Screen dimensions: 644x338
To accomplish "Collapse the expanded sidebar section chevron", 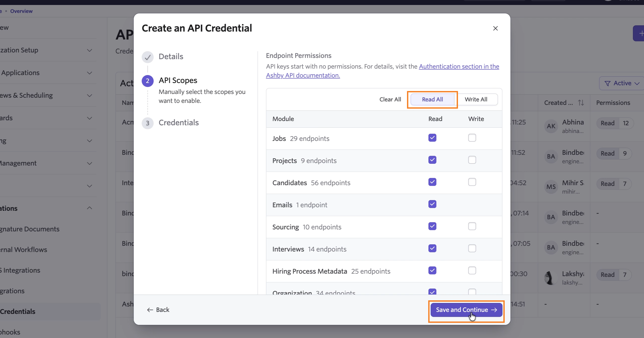I will [89, 208].
